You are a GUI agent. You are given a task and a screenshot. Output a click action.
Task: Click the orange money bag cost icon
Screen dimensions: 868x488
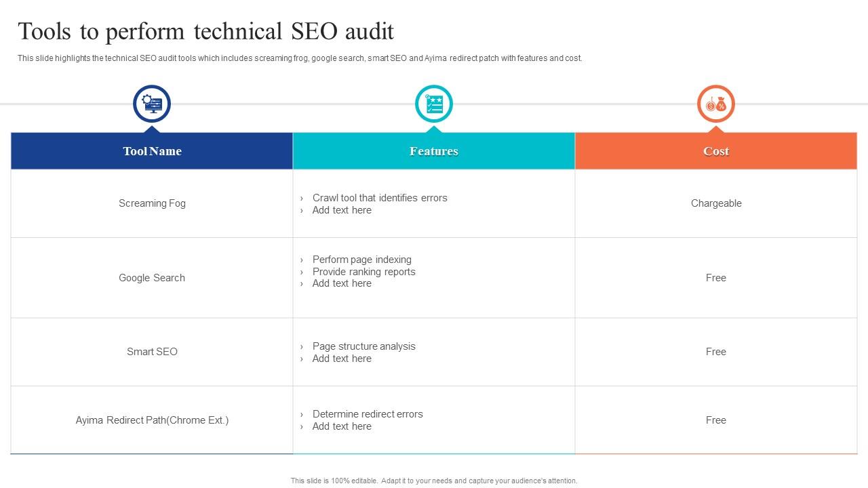click(x=716, y=104)
